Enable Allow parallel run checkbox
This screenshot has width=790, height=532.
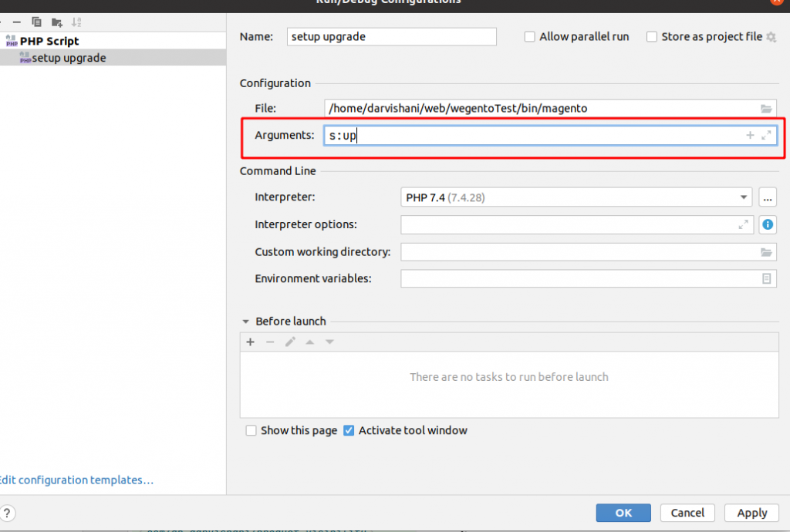coord(529,37)
